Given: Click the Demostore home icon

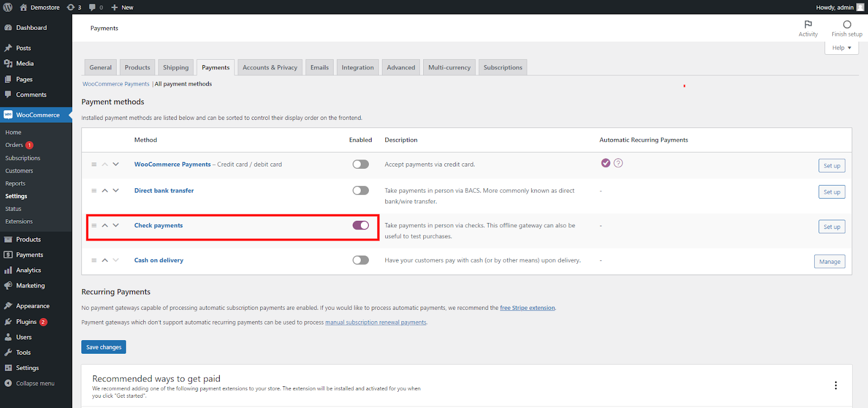Looking at the screenshot, I should [x=23, y=7].
